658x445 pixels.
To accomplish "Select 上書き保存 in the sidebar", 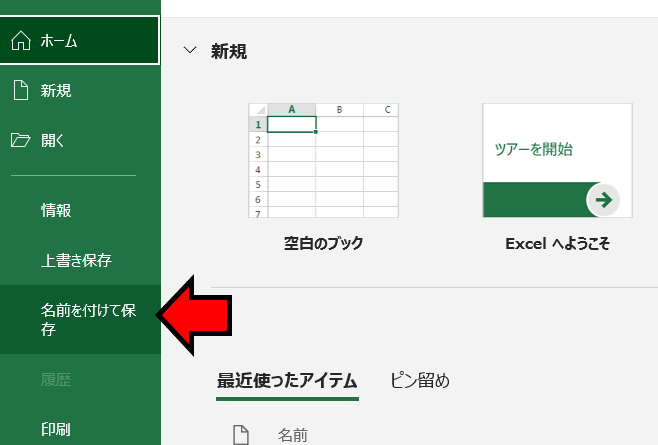I will click(76, 261).
